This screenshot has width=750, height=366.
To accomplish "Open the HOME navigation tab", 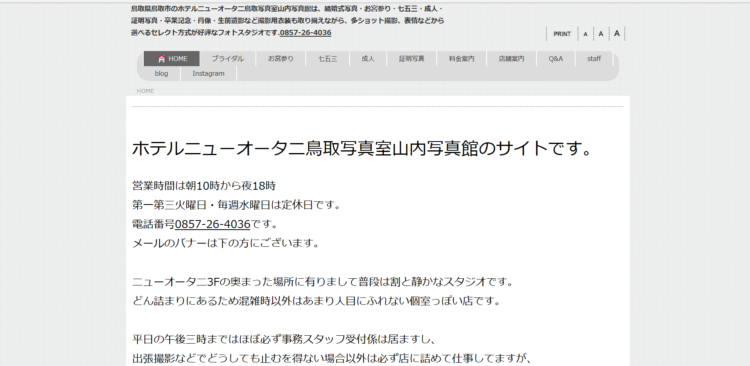I will (x=172, y=59).
